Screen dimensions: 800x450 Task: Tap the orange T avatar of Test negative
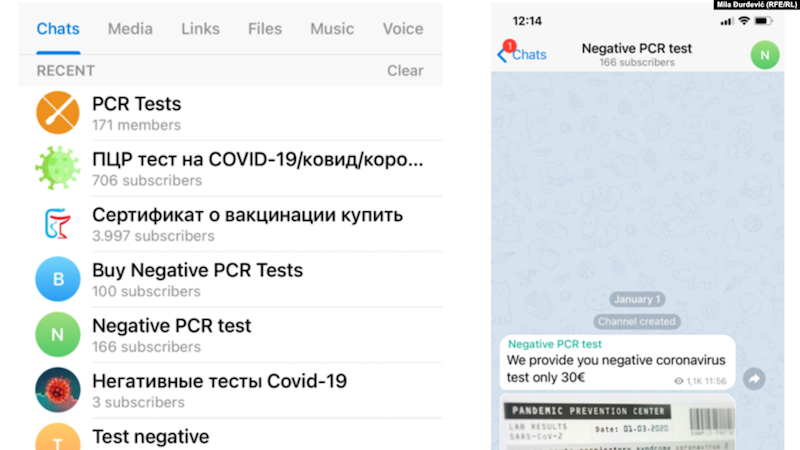pos(58,437)
